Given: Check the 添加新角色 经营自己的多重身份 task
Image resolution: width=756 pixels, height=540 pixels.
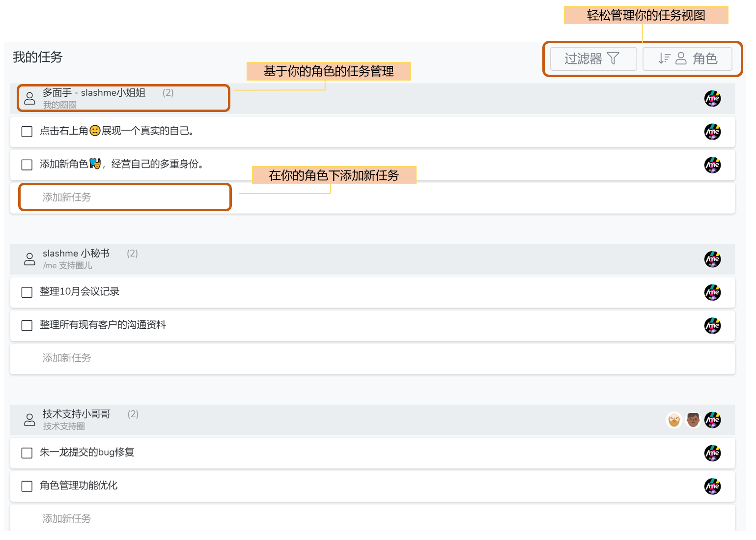Looking at the screenshot, I should click(x=27, y=165).
